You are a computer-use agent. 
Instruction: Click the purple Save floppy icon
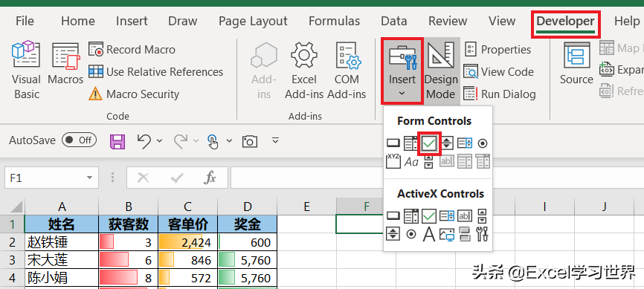[x=117, y=141]
